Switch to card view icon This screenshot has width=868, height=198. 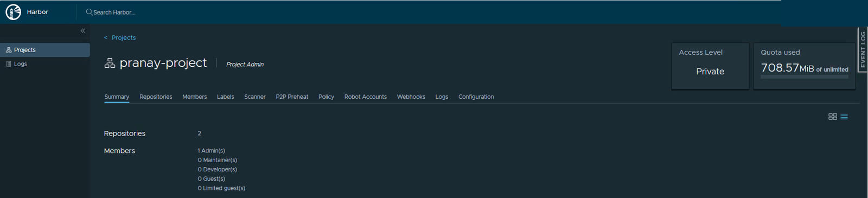(x=833, y=117)
